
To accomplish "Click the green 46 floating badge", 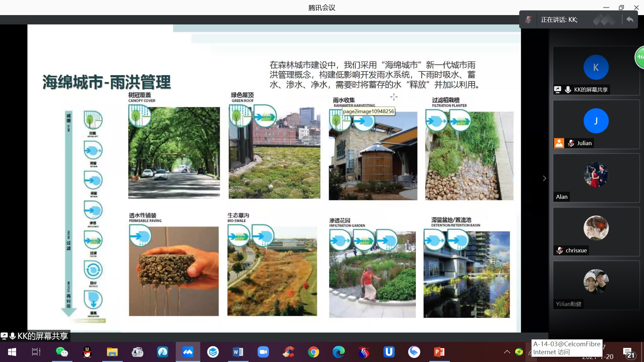I will point(639,57).
